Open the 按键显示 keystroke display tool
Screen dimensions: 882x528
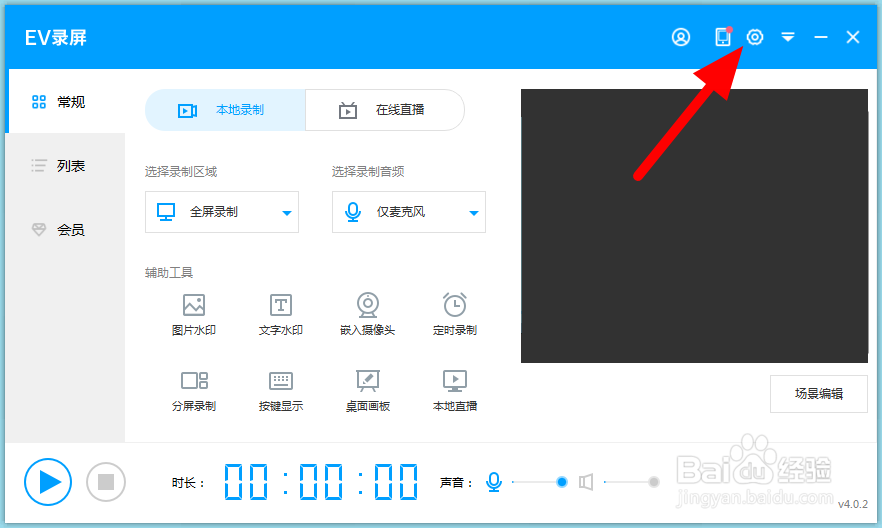tap(281, 391)
